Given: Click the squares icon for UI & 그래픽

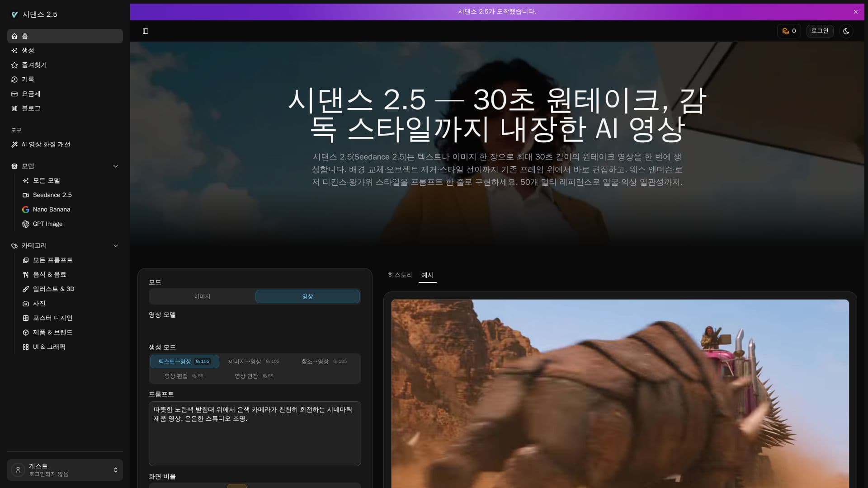Looking at the screenshot, I should [x=26, y=347].
